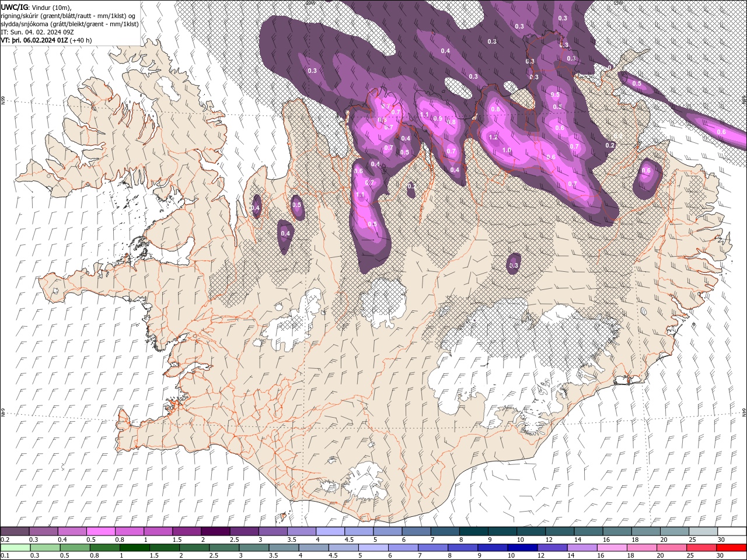Pick upper legend swatch between 20 and 25

pos(675,531)
